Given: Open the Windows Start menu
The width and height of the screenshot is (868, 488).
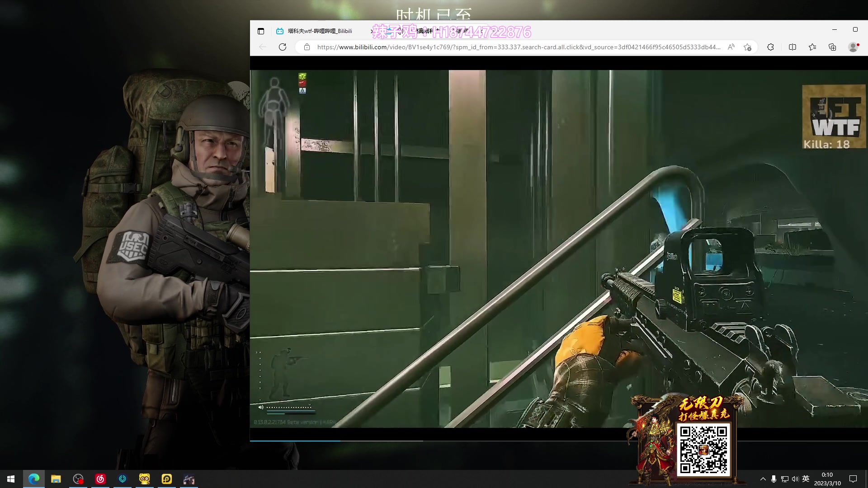Looking at the screenshot, I should pos(11,479).
